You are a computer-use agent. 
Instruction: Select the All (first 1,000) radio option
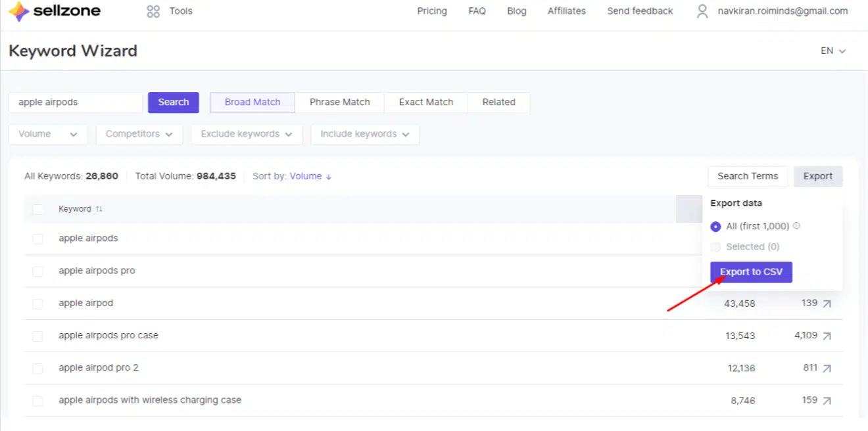point(715,227)
